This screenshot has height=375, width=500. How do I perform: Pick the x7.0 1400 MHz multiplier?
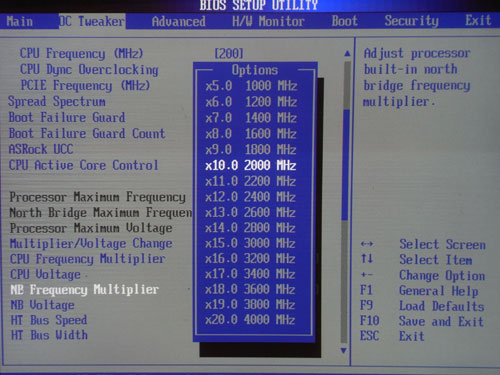[251, 118]
